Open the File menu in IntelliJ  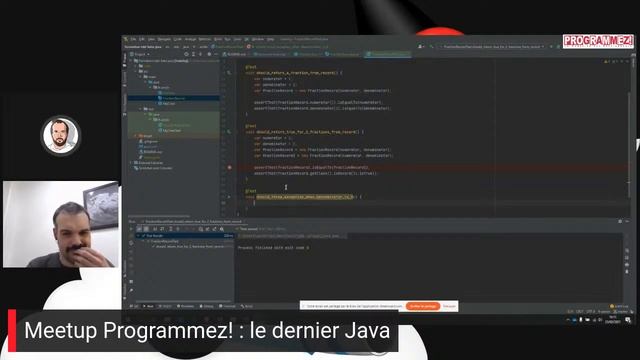133,39
